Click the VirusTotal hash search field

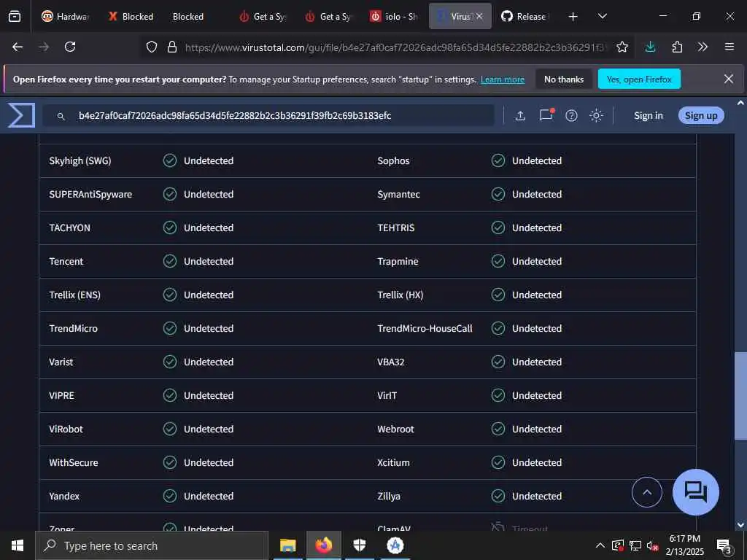point(268,116)
